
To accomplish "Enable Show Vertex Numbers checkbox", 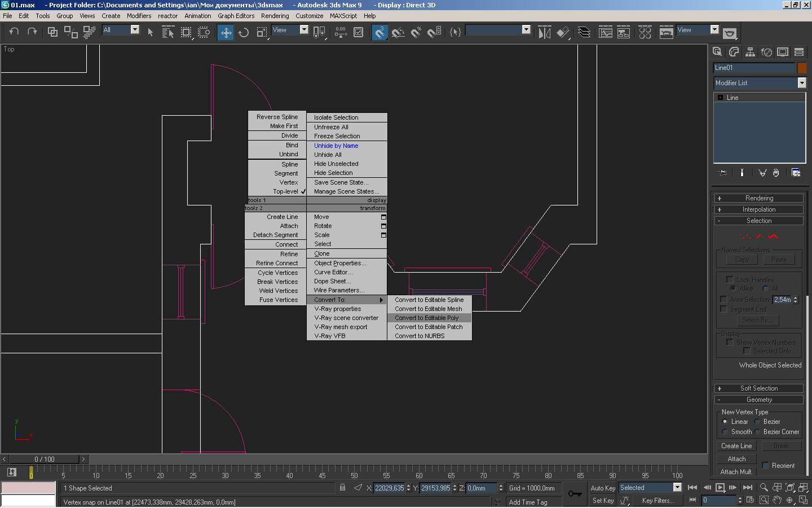I will tap(730, 342).
